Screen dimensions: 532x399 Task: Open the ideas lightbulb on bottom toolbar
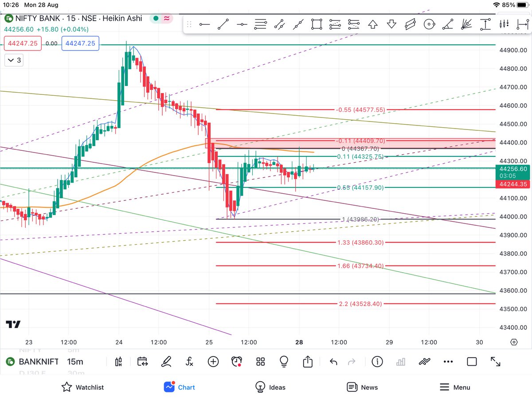click(284, 362)
